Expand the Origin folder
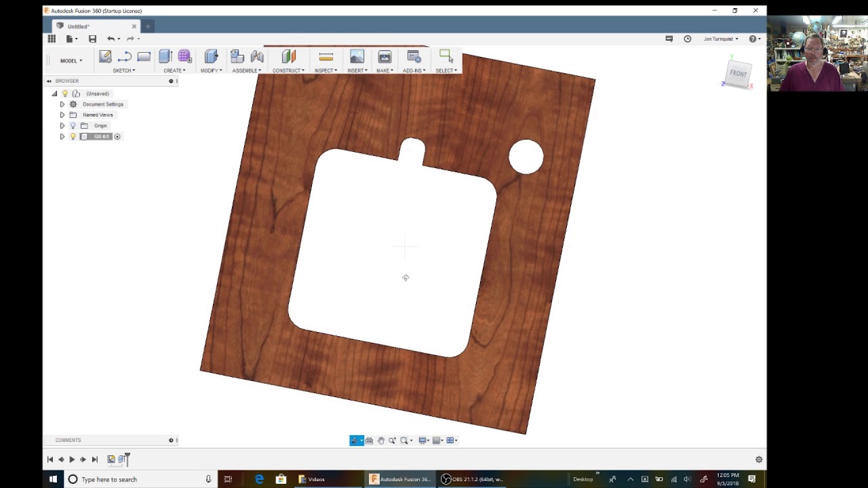 62,126
